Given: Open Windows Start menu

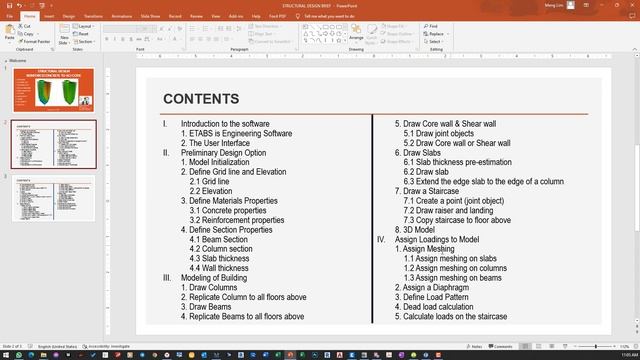Looking at the screenshot, I should click(6, 355).
